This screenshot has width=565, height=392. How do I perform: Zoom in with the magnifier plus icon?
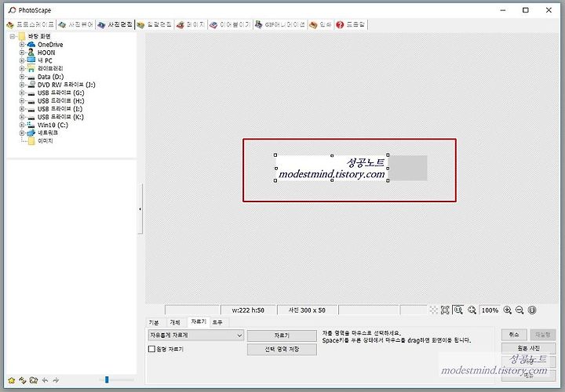click(508, 310)
